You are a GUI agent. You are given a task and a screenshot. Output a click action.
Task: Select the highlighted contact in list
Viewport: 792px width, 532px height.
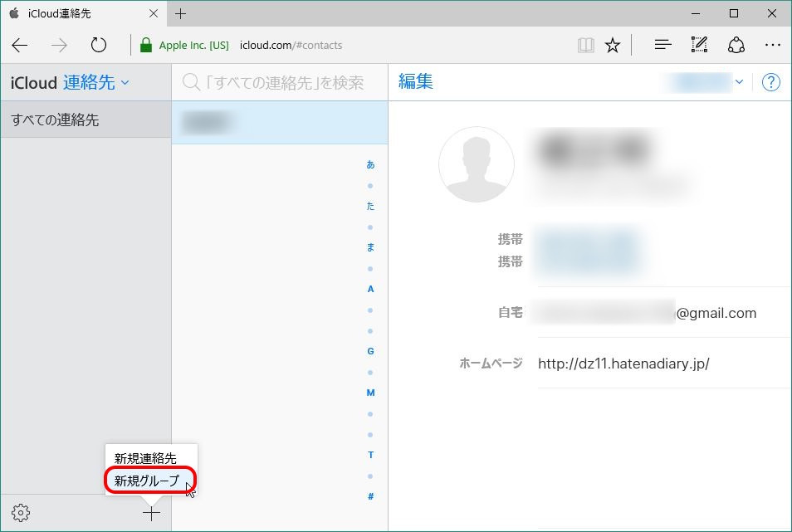pos(280,123)
